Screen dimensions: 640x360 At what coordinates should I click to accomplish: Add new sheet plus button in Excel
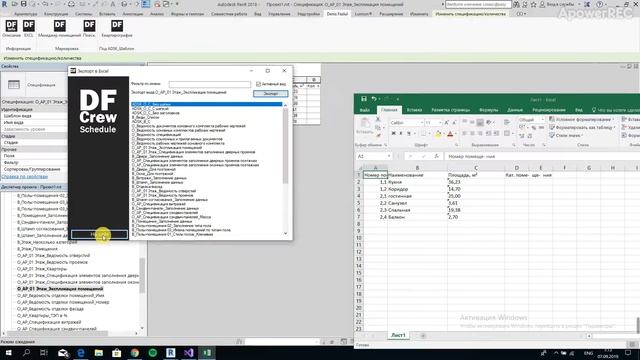click(423, 336)
